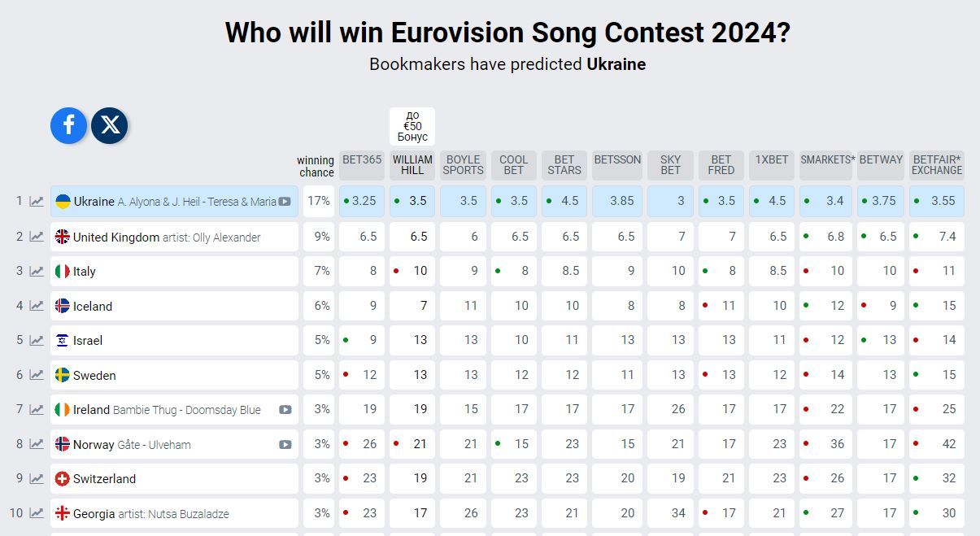The height and width of the screenshot is (536, 980).
Task: Open the trend chart icon for Georgia
Action: (37, 513)
